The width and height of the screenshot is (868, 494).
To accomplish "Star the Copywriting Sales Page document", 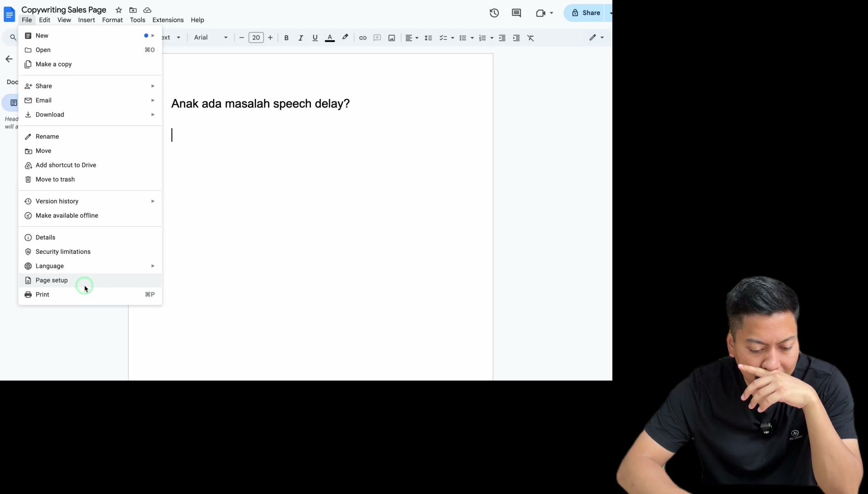I will click(x=118, y=10).
